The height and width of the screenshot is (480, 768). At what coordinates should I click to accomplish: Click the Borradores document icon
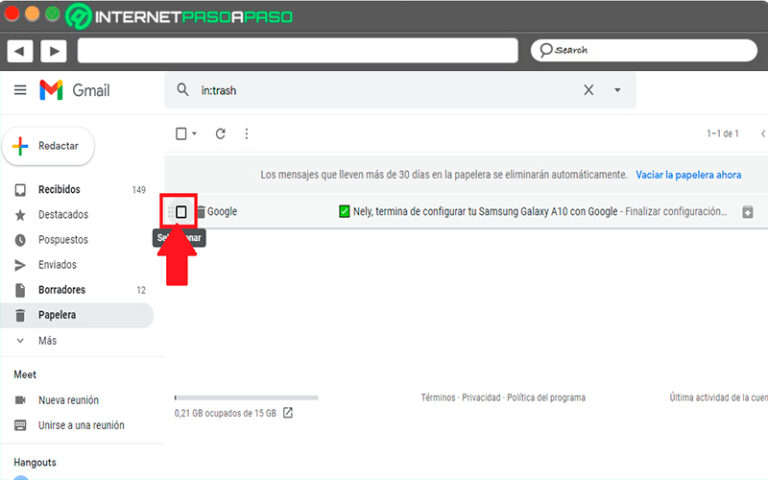click(20, 290)
